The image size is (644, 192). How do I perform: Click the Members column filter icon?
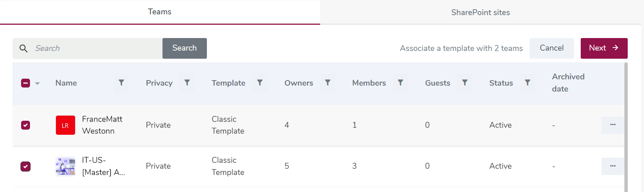(x=400, y=83)
